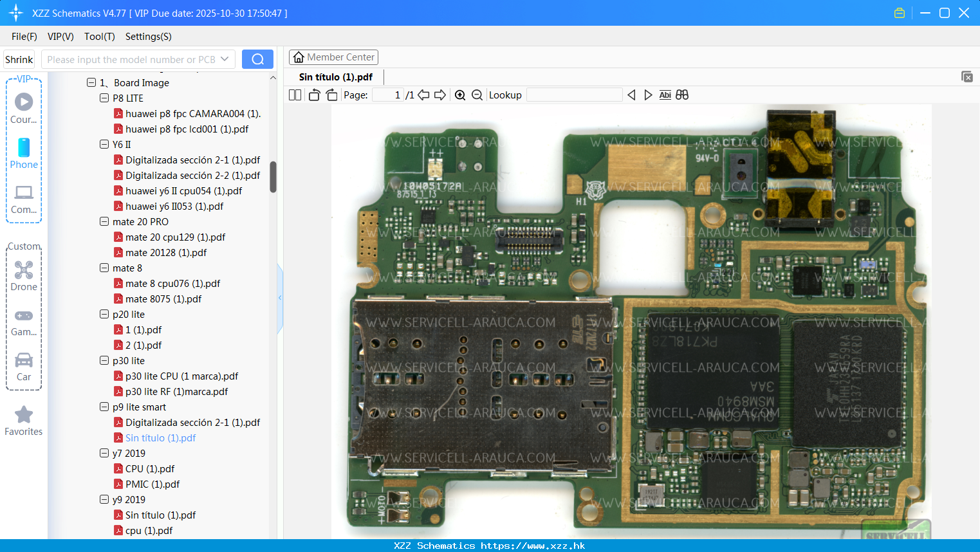Image resolution: width=980 pixels, height=552 pixels.
Task: Open mate 8075 (1).pdf
Action: coord(158,299)
